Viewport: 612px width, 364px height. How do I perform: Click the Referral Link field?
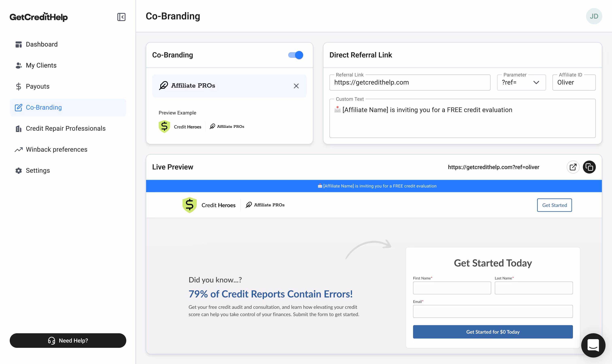(410, 83)
